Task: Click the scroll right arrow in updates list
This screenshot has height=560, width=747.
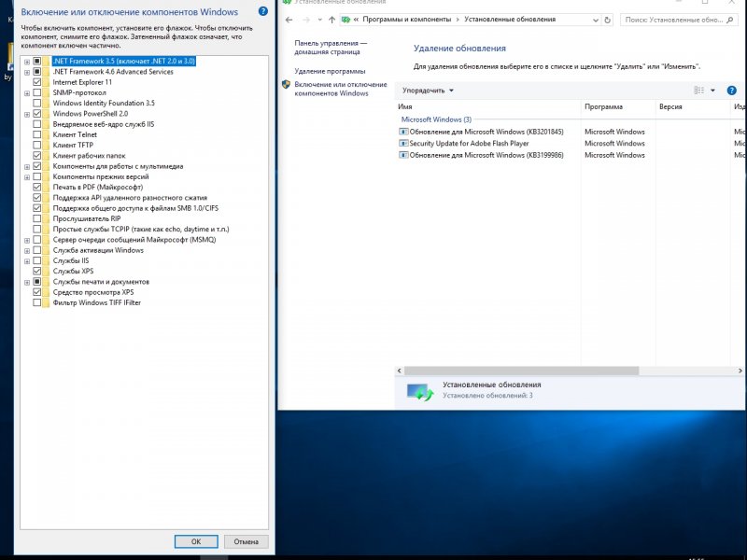Action: [x=740, y=371]
